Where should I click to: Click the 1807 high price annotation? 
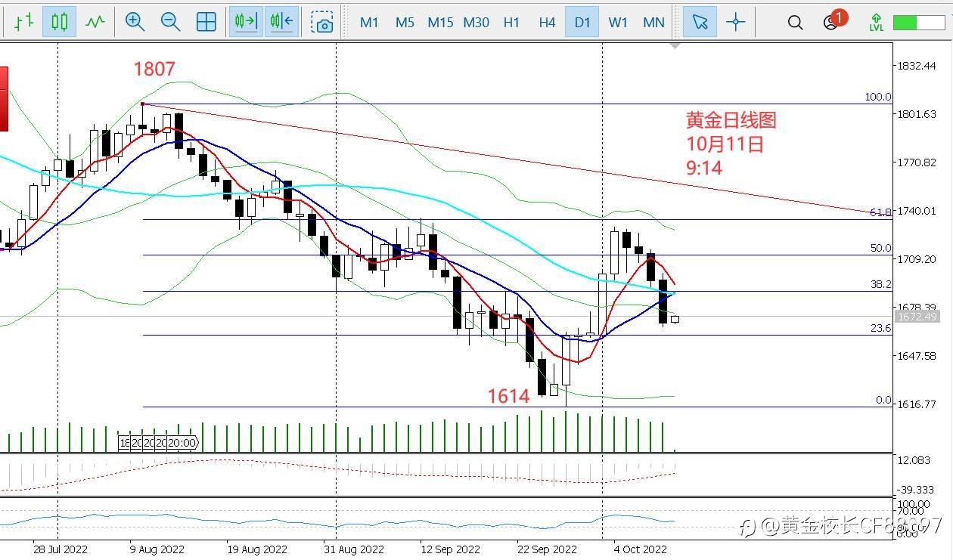click(x=154, y=70)
